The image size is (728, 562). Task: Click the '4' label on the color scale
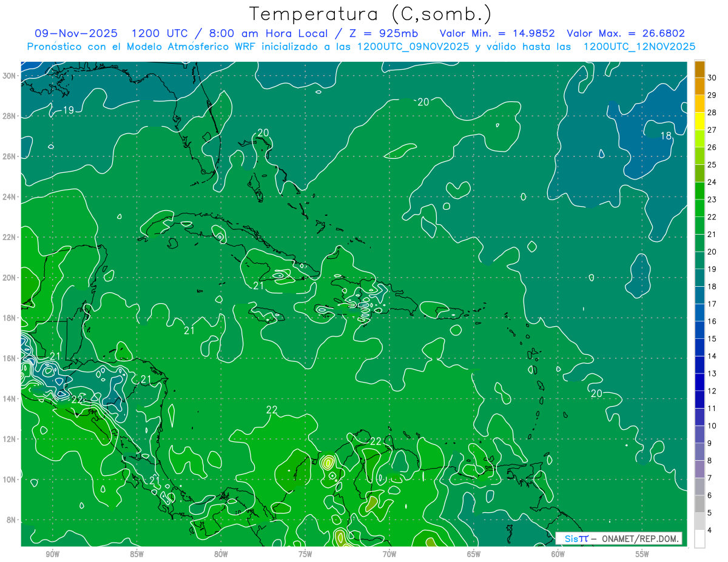pyautogui.click(x=710, y=530)
